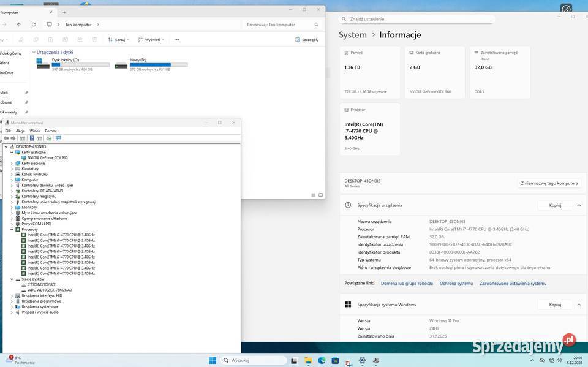This screenshot has width=588, height=367.
Task: Open the Windows Start menu
Action: coord(213,360)
